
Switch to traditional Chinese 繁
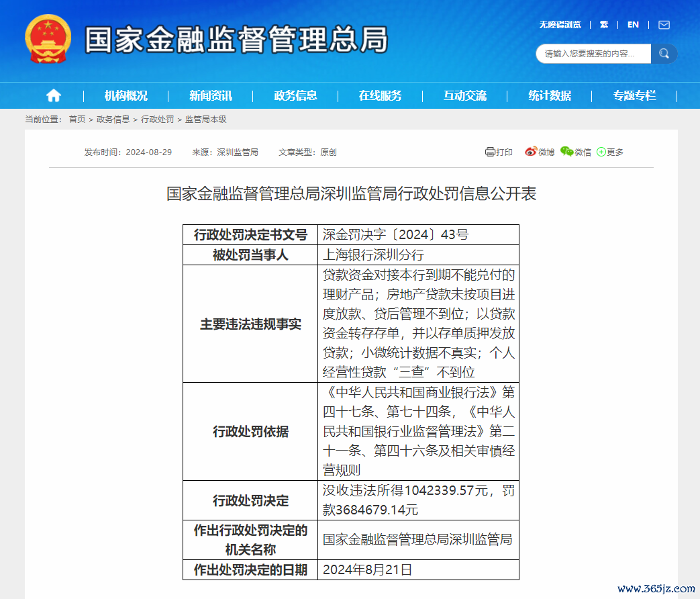pyautogui.click(x=604, y=25)
